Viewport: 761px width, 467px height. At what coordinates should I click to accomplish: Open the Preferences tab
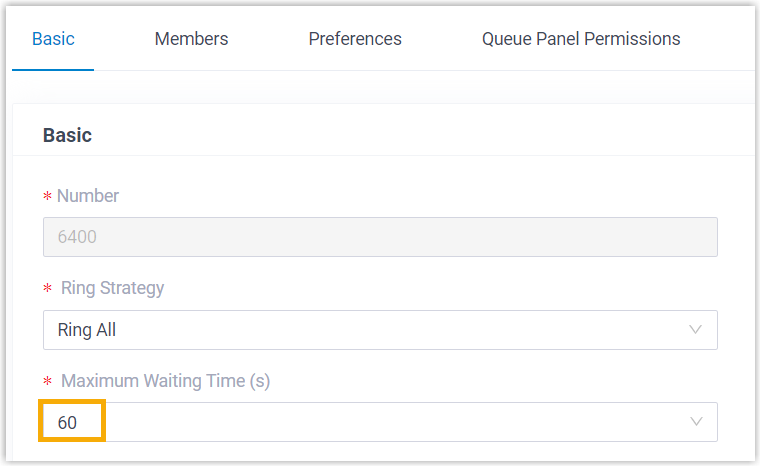[355, 39]
